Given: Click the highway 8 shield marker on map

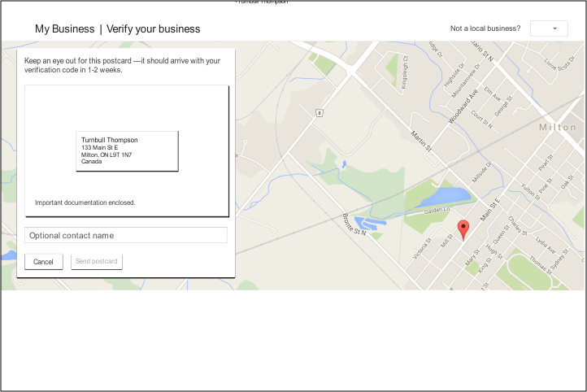Looking at the screenshot, I should (x=319, y=113).
